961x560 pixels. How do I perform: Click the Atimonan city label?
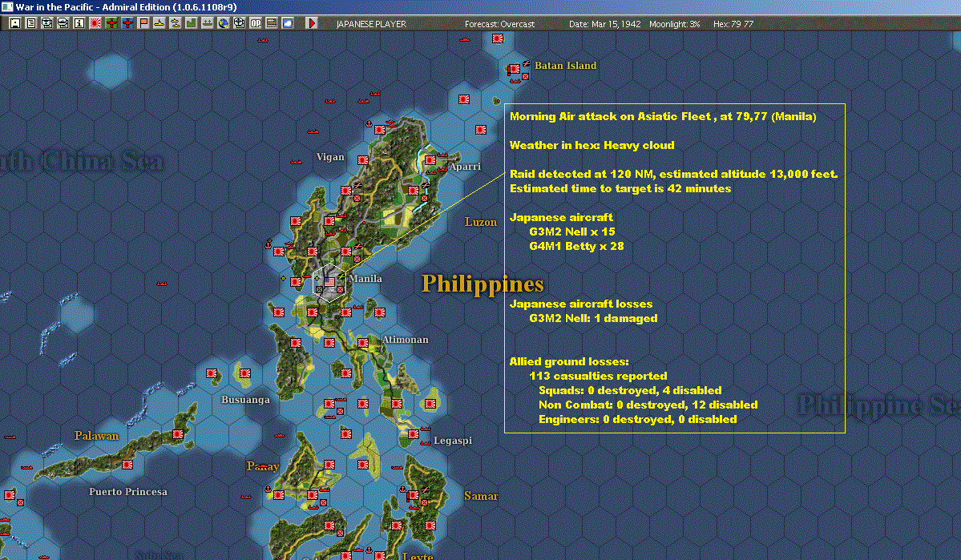pyautogui.click(x=405, y=340)
